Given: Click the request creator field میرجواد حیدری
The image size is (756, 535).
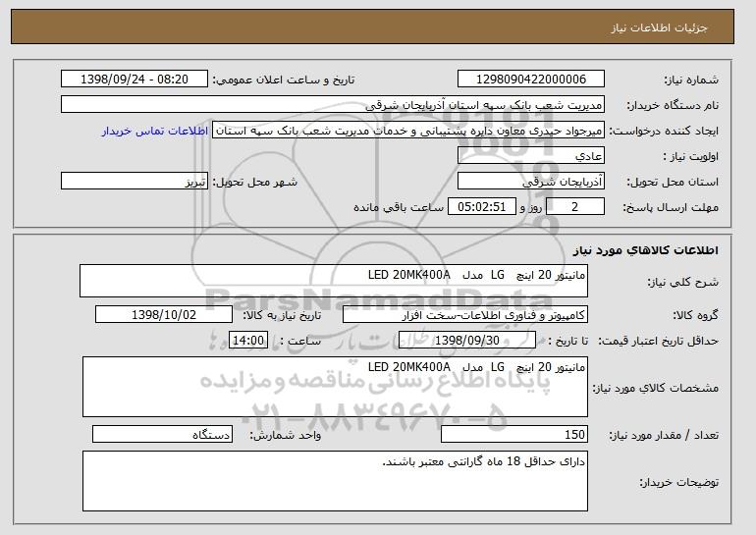Looking at the screenshot, I should pos(408,131).
